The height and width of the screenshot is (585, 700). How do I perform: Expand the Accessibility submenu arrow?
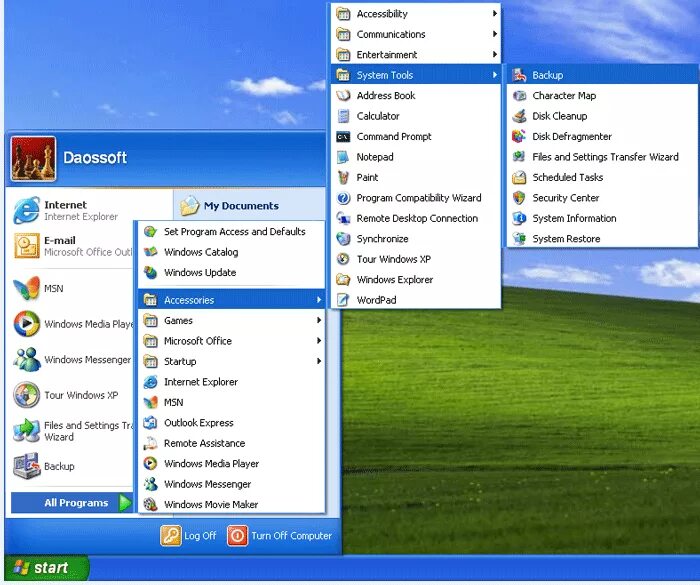click(495, 13)
